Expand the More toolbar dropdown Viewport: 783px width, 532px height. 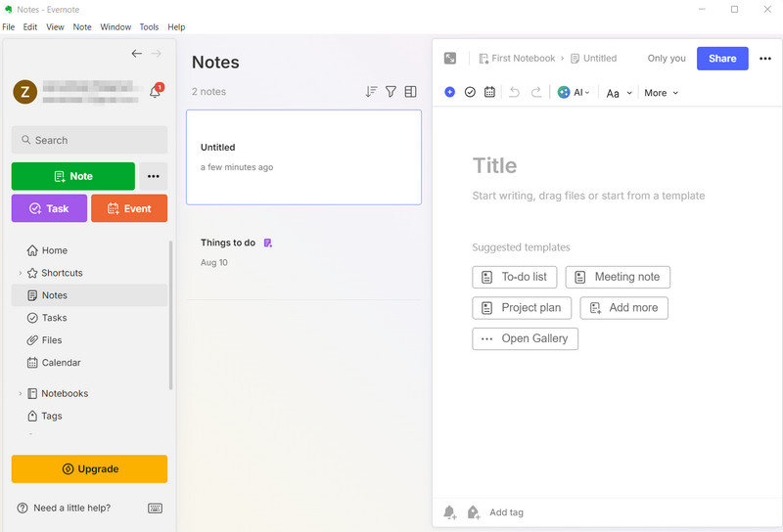(x=662, y=93)
